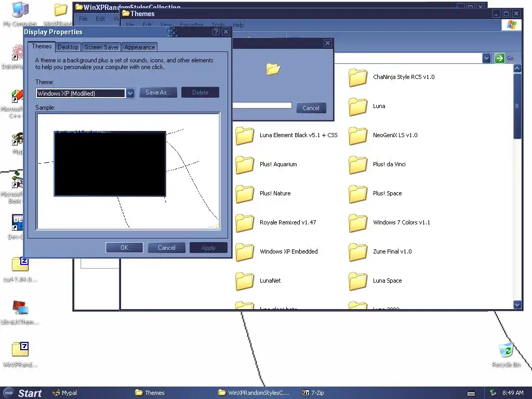This screenshot has width=532, height=399.
Task: Select Luna Element Black v5.1 folder icon
Action: 245,136
